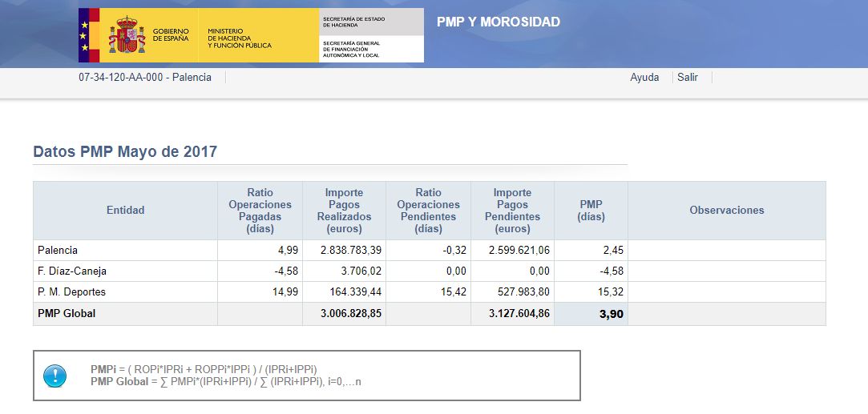Click the PMP Global total value 3,90

pos(611,315)
